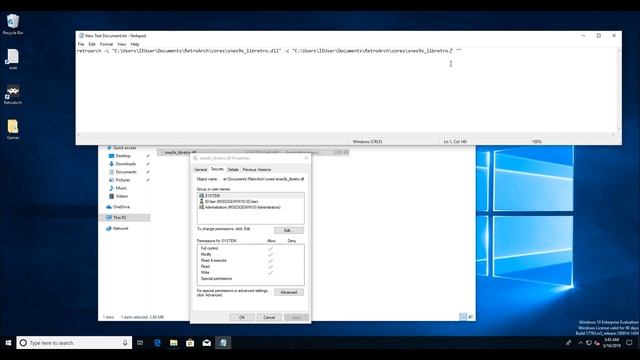Click the Apply button in Properties
The height and width of the screenshot is (360, 640).
(296, 317)
